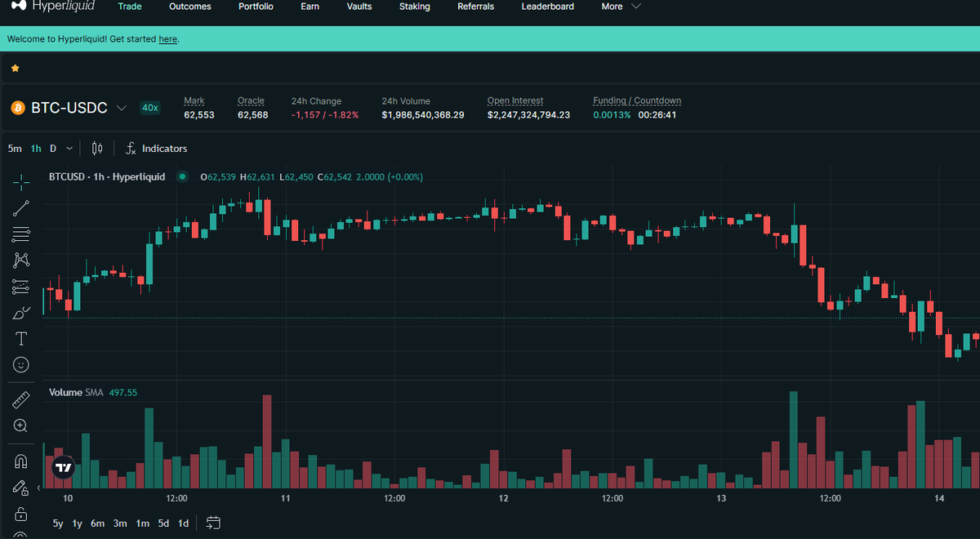View the Leaderboard

click(547, 7)
